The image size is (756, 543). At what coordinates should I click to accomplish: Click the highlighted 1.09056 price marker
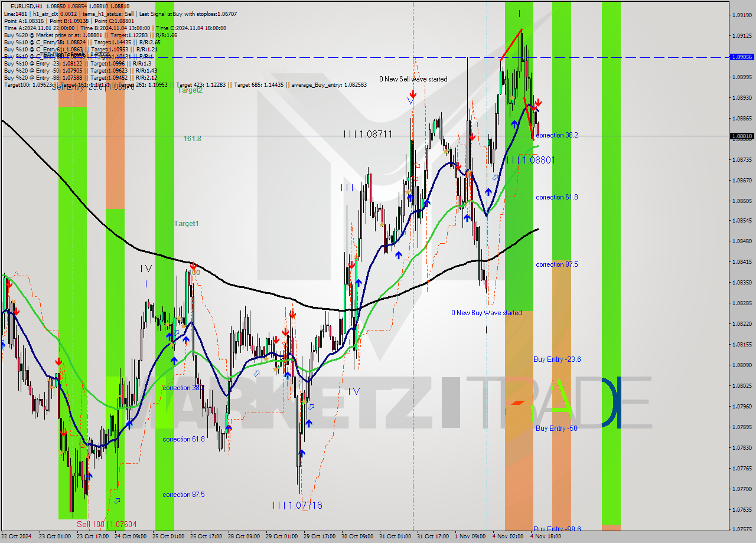coord(742,57)
